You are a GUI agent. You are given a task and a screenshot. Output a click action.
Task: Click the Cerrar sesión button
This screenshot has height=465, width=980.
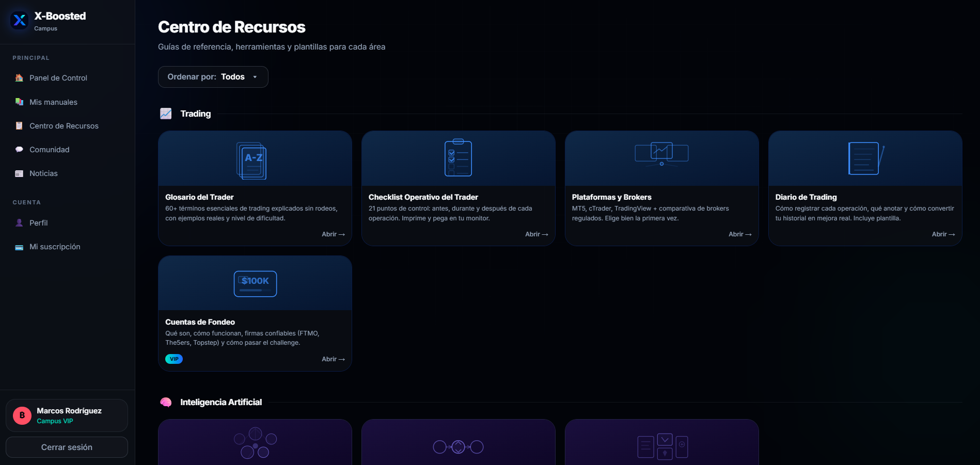[x=67, y=447]
